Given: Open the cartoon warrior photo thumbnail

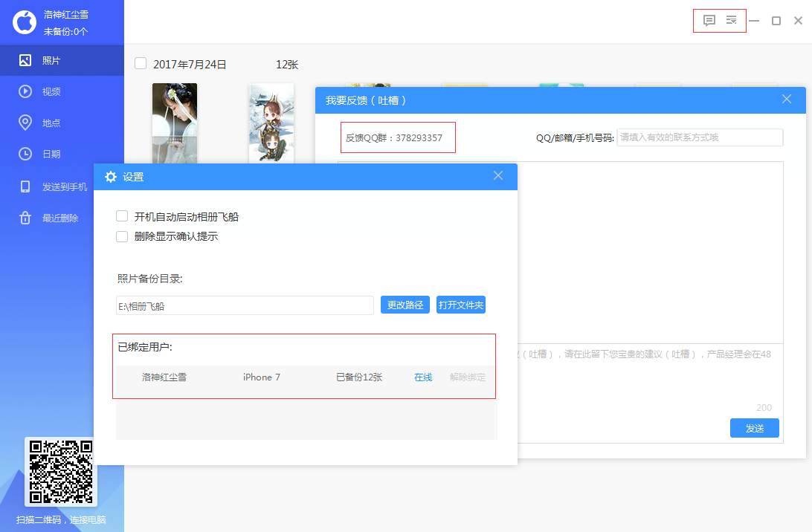Looking at the screenshot, I should coord(271,123).
